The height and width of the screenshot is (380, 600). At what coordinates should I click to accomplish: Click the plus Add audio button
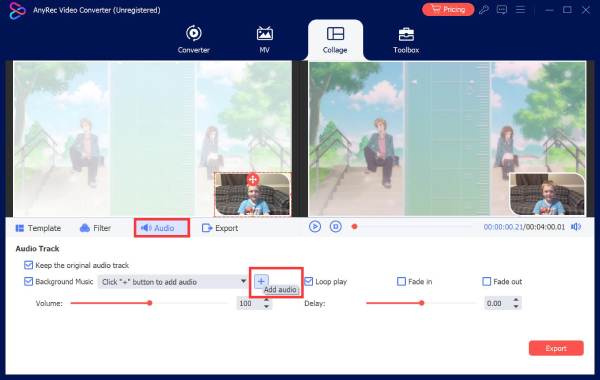[261, 282]
